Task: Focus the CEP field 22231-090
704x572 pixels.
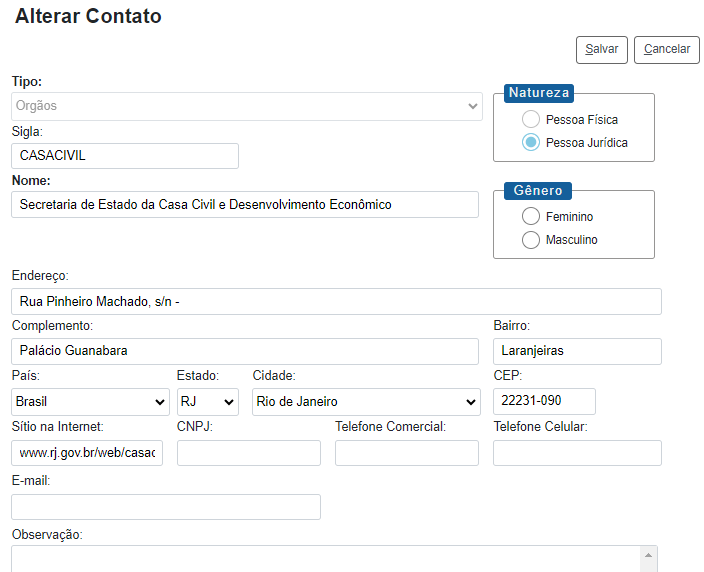Action: click(x=544, y=401)
